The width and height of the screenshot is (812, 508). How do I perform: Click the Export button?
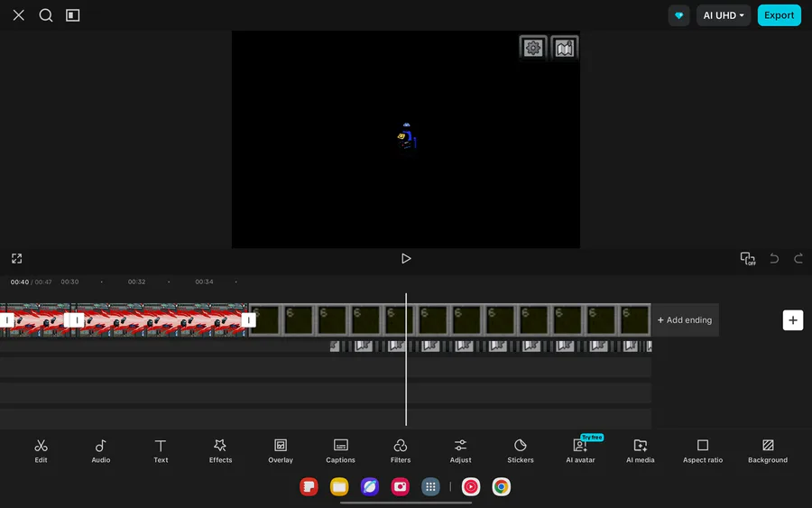[779, 15]
